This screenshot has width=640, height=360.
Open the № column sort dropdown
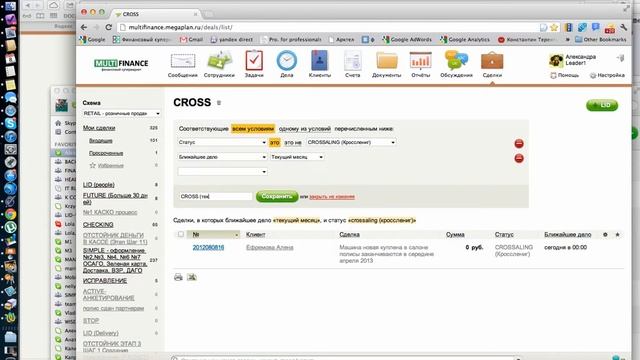point(236,235)
